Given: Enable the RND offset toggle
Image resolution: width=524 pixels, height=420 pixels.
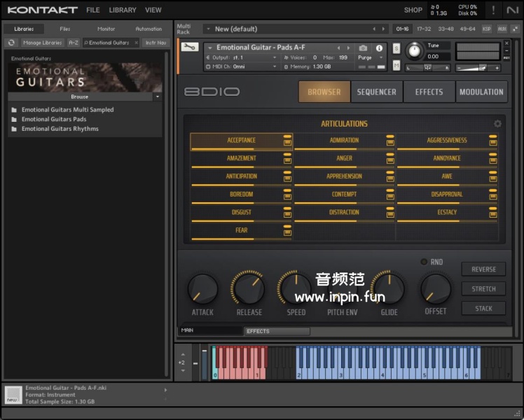Looking at the screenshot, I should click(x=424, y=262).
